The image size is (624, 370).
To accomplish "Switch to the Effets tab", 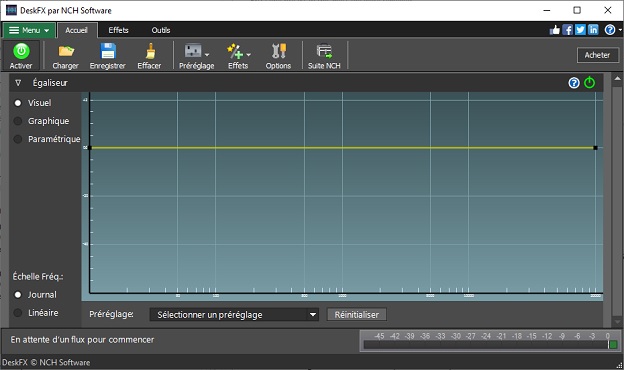I will pyautogui.click(x=119, y=30).
